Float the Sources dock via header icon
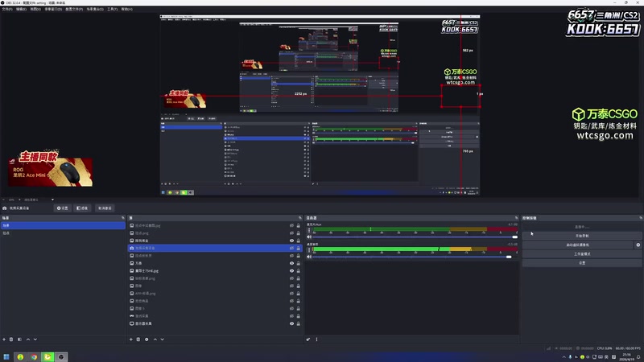Image resolution: width=644 pixels, height=362 pixels. [299, 218]
